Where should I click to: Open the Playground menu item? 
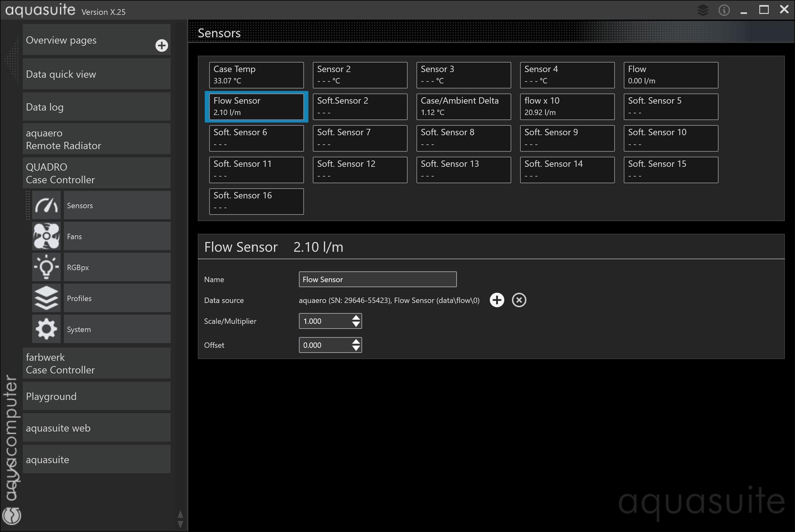96,396
